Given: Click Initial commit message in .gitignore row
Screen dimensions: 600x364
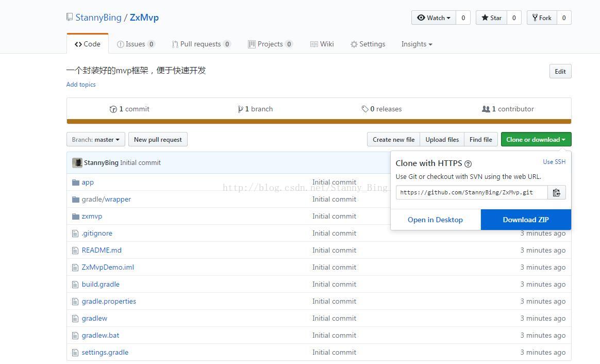Looking at the screenshot, I should point(334,234).
